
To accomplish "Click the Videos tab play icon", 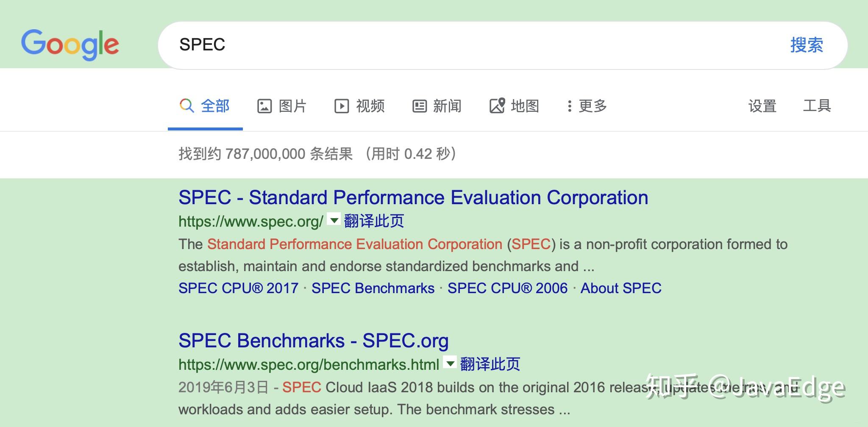I will [x=341, y=106].
